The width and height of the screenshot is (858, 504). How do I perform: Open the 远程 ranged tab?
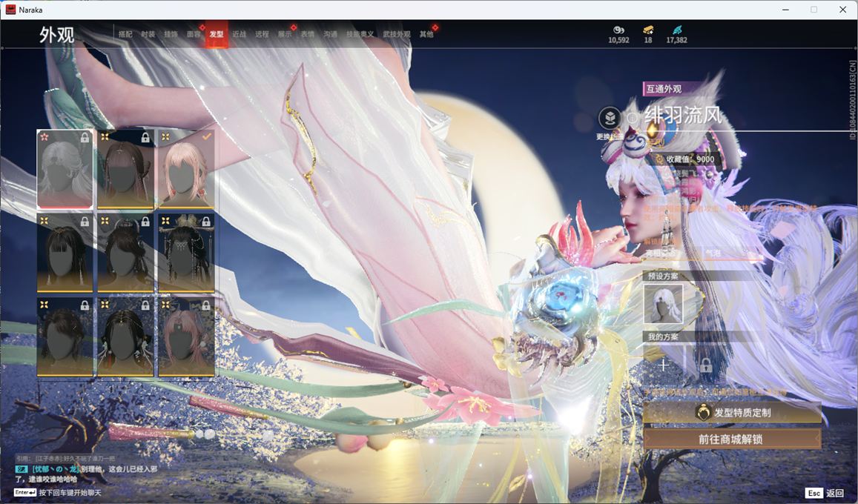pos(262,34)
